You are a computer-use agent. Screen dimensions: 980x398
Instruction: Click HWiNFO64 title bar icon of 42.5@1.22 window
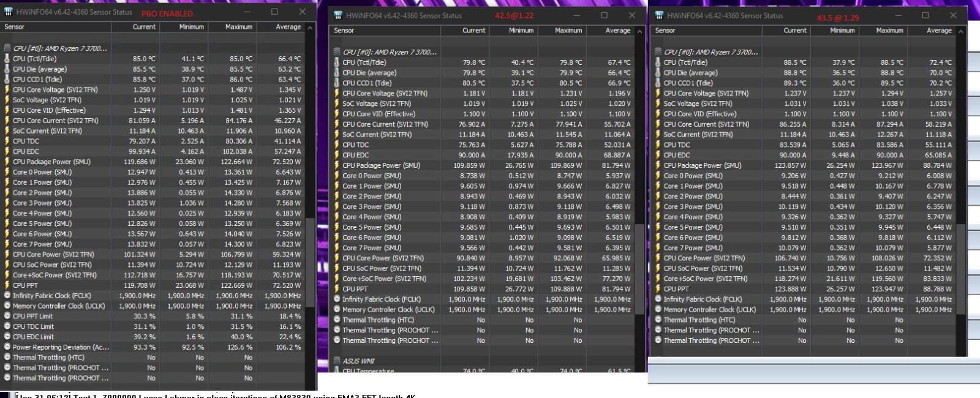pyautogui.click(x=337, y=15)
